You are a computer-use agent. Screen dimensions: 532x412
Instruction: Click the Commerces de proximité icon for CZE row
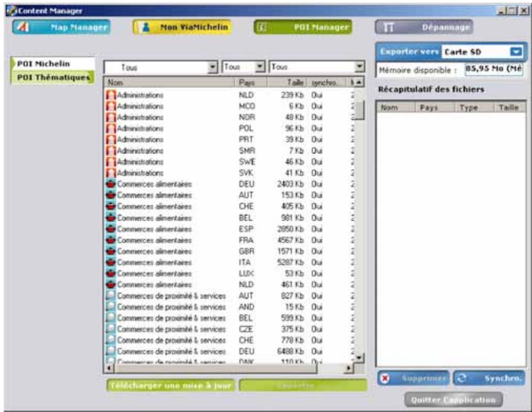110,329
